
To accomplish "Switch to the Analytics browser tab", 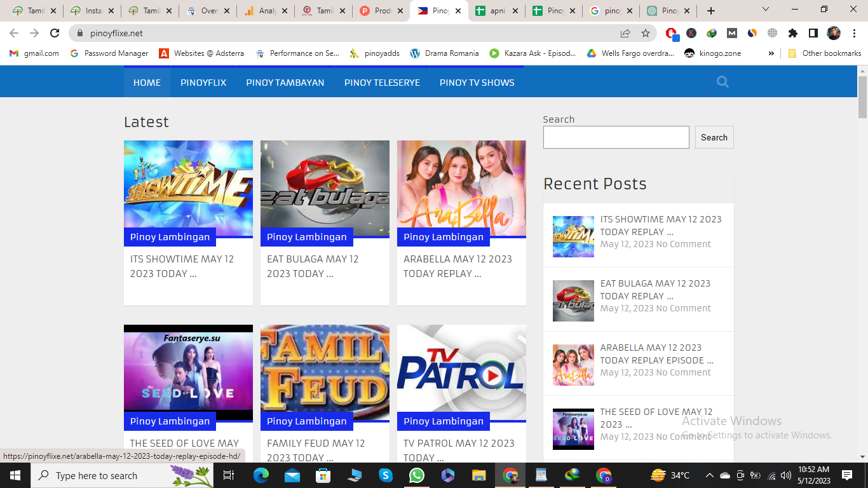I will [x=259, y=11].
